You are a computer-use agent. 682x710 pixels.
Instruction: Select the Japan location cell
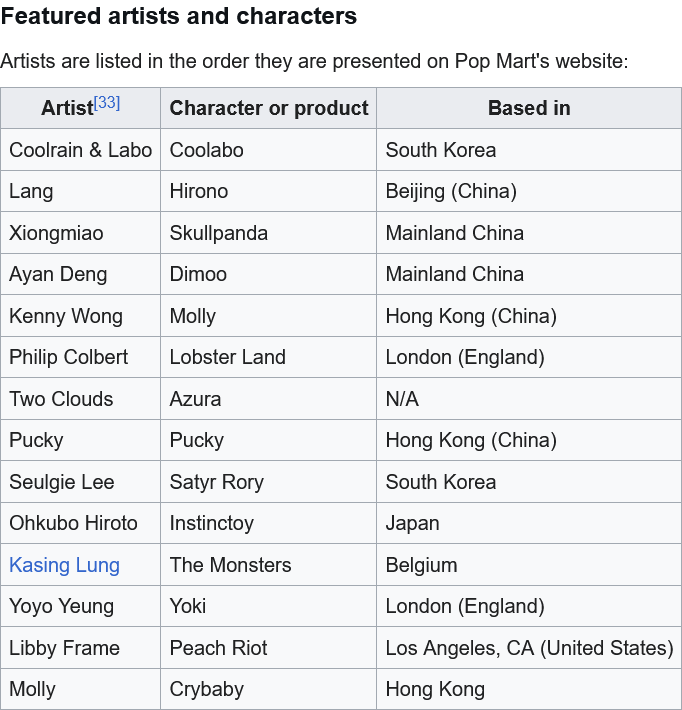point(412,523)
